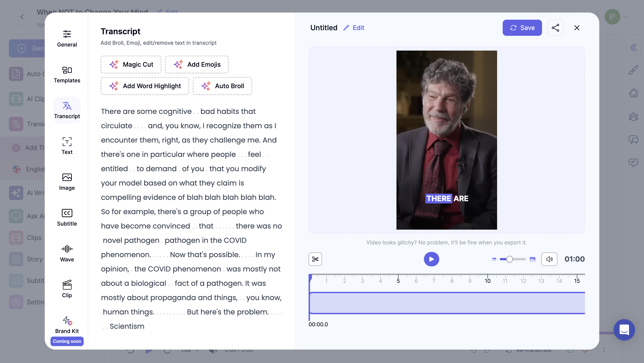Click the Magic Cut tool icon
This screenshot has height=363, width=644.
[114, 65]
